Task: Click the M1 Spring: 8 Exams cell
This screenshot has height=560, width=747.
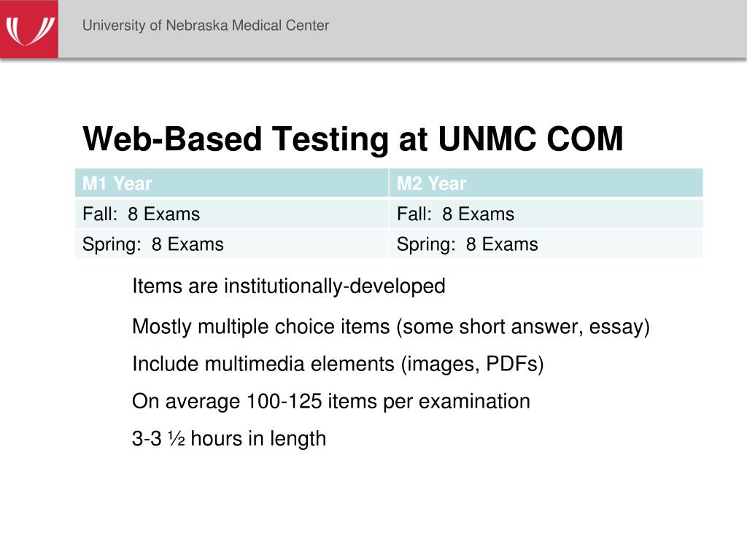Action: pyautogui.click(x=231, y=244)
